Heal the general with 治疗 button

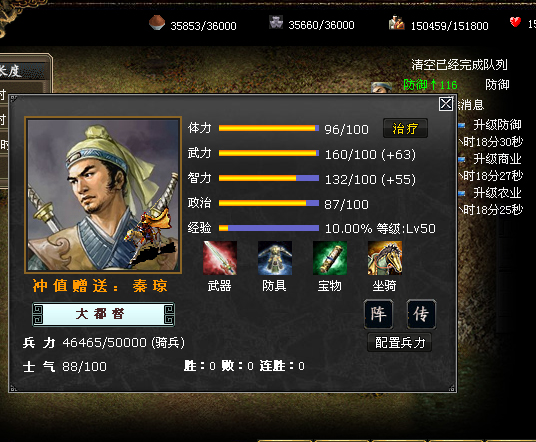coord(405,129)
